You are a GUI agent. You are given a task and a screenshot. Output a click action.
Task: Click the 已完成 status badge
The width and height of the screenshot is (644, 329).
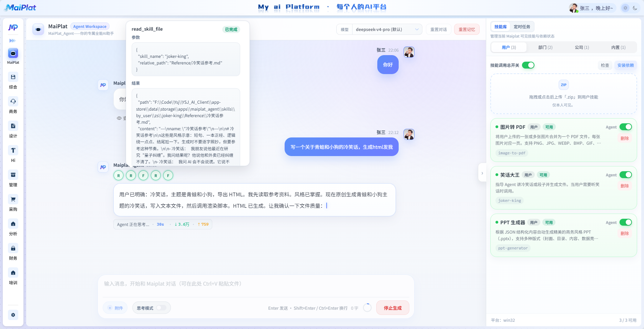[x=231, y=29]
